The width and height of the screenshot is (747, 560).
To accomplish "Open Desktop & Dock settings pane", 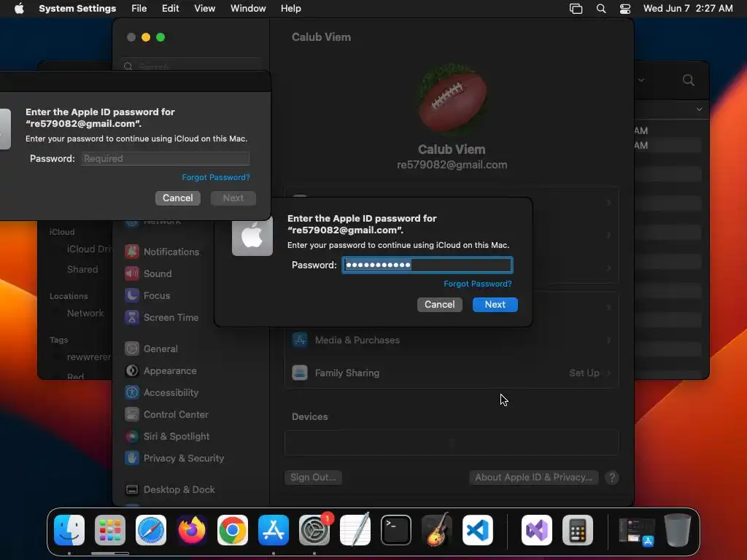I will [x=169, y=489].
